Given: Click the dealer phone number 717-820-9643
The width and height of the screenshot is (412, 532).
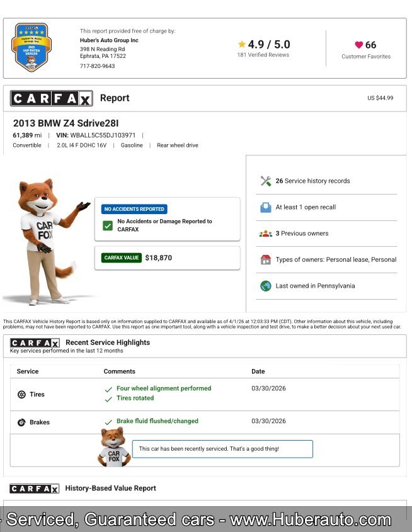Looking at the screenshot, I should click(97, 66).
